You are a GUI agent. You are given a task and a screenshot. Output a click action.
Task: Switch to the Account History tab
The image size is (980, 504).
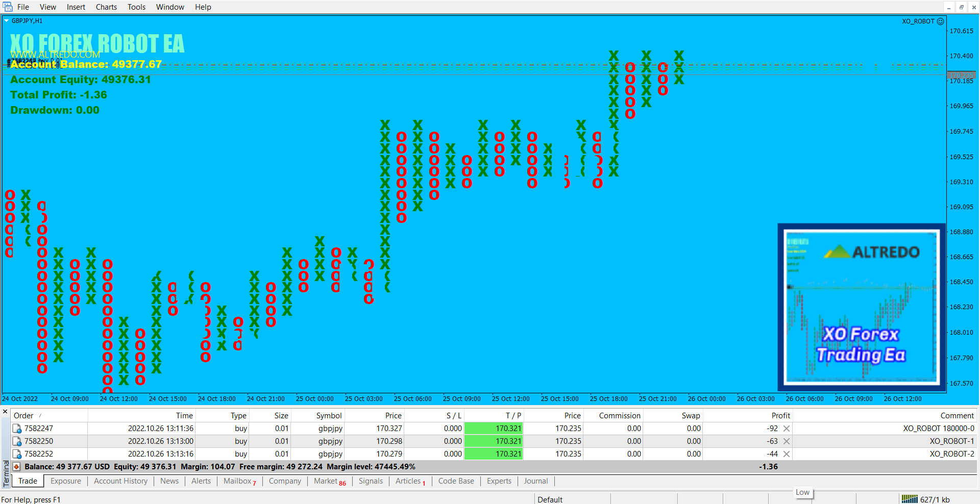tap(120, 481)
